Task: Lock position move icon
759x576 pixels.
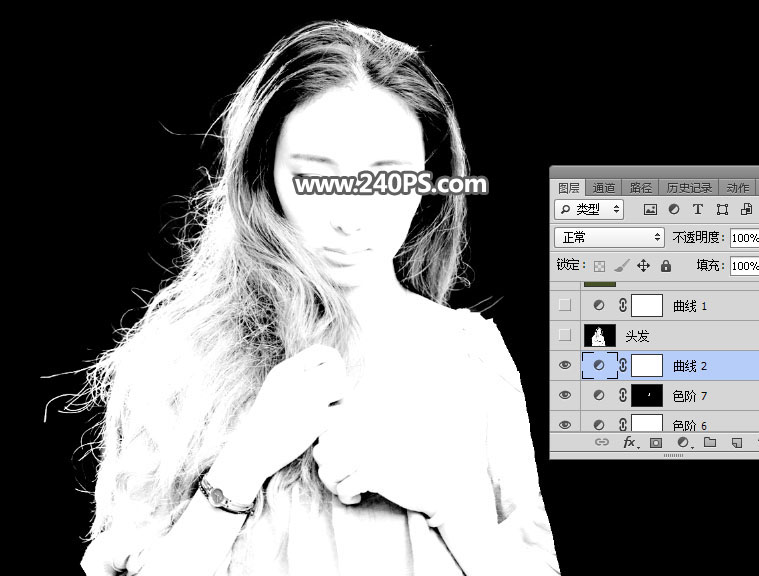Action: pyautogui.click(x=643, y=265)
